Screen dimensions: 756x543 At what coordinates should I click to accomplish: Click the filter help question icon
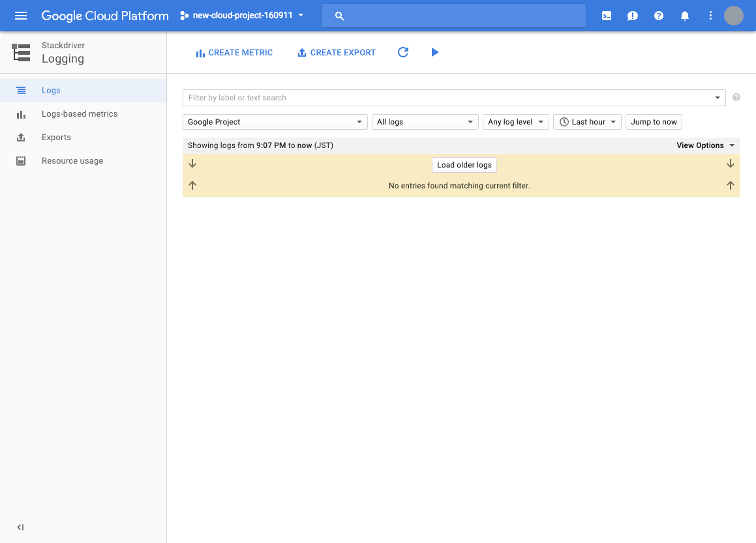click(x=736, y=97)
